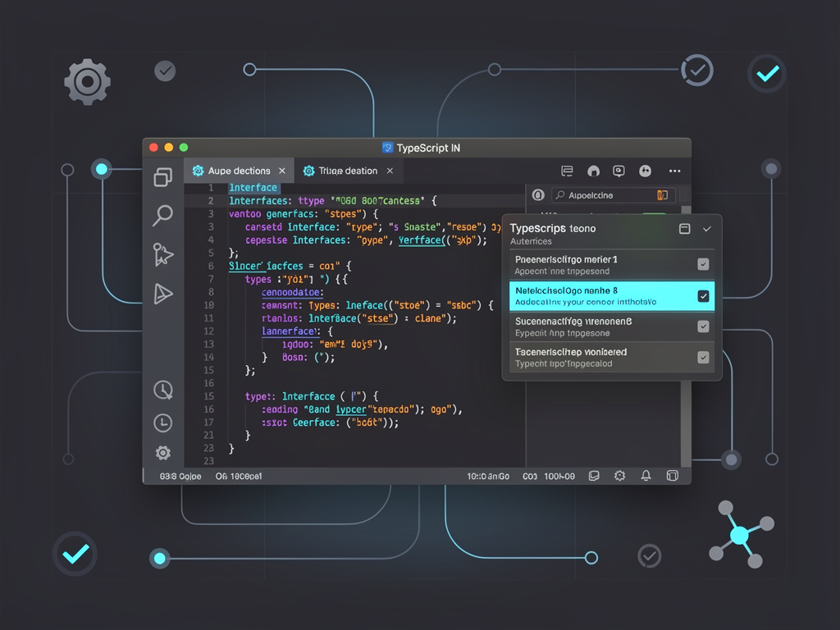Switch to the Aupe dections tab
This screenshot has height=630, width=840.
point(239,171)
